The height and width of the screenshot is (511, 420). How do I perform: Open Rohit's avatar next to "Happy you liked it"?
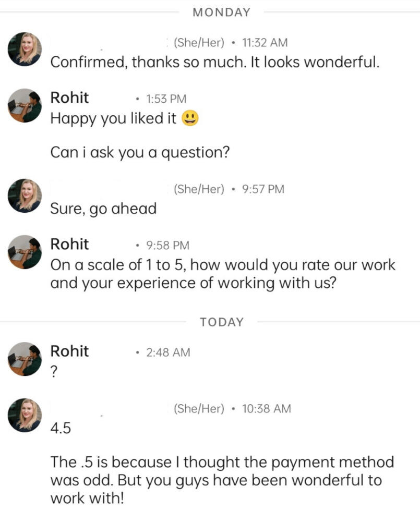pos(25,105)
